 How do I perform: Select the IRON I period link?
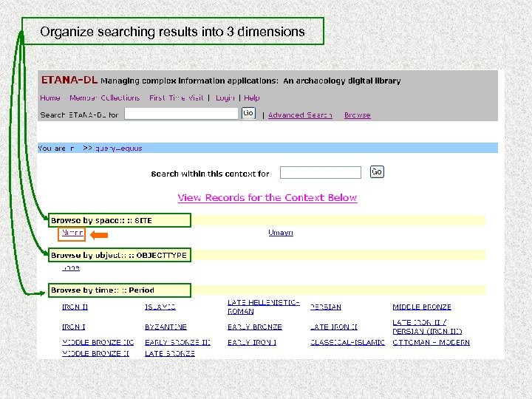(74, 327)
